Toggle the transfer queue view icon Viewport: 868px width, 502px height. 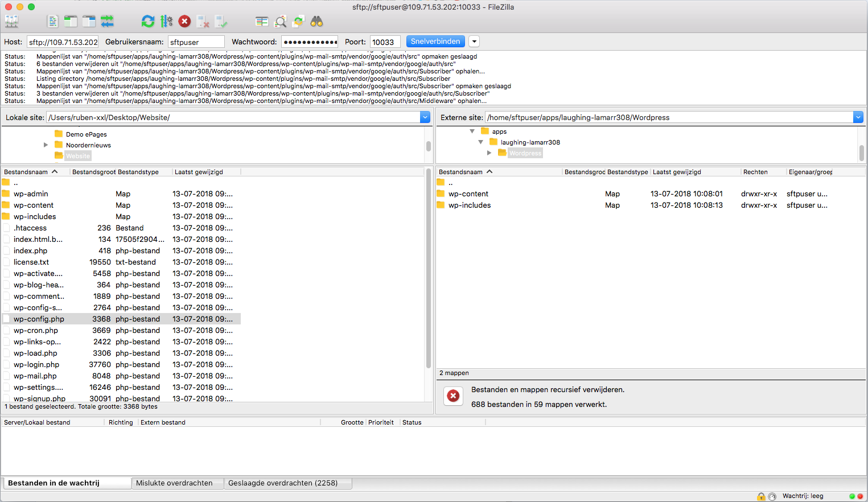tap(107, 22)
